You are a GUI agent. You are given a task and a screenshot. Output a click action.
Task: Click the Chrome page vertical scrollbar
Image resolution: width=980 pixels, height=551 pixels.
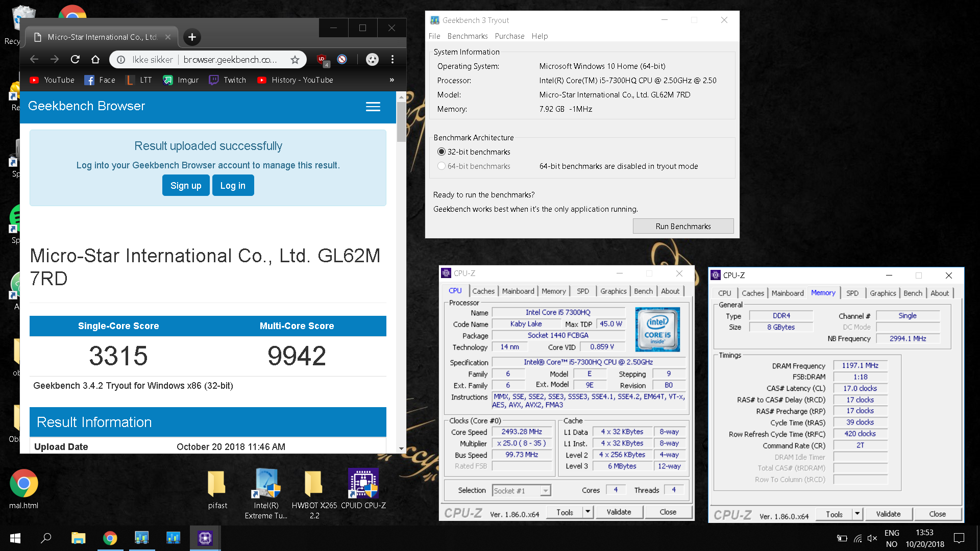[401, 121]
